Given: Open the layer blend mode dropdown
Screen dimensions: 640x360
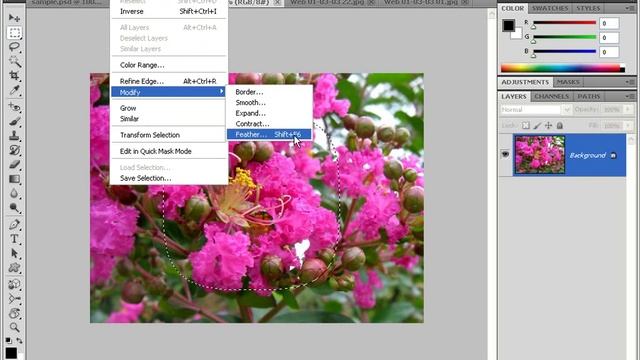Looking at the screenshot, I should click(x=535, y=110).
